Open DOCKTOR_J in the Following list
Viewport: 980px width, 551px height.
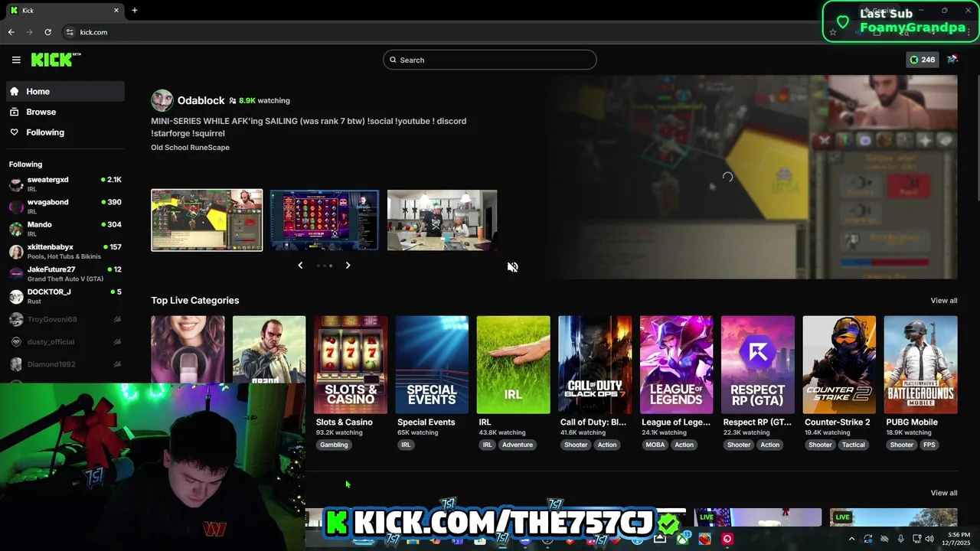pyautogui.click(x=65, y=296)
